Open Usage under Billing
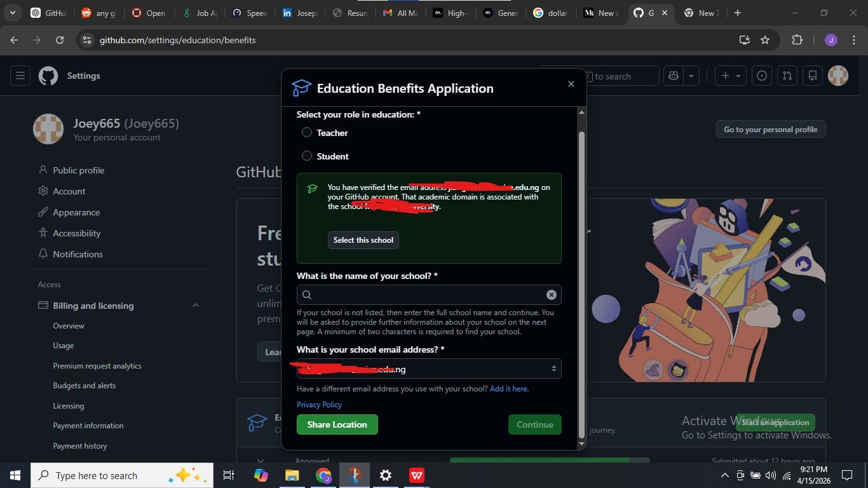This screenshot has height=488, width=868. (64, 346)
